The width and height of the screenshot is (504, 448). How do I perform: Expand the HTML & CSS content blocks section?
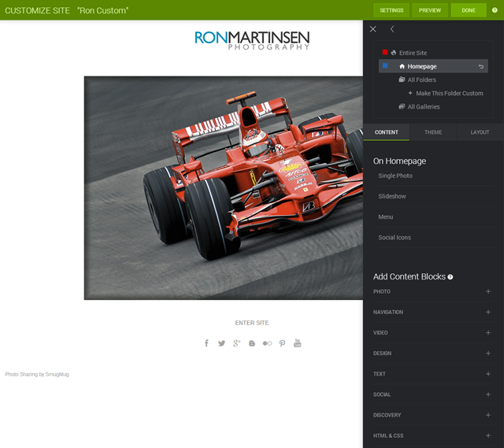click(x=432, y=435)
